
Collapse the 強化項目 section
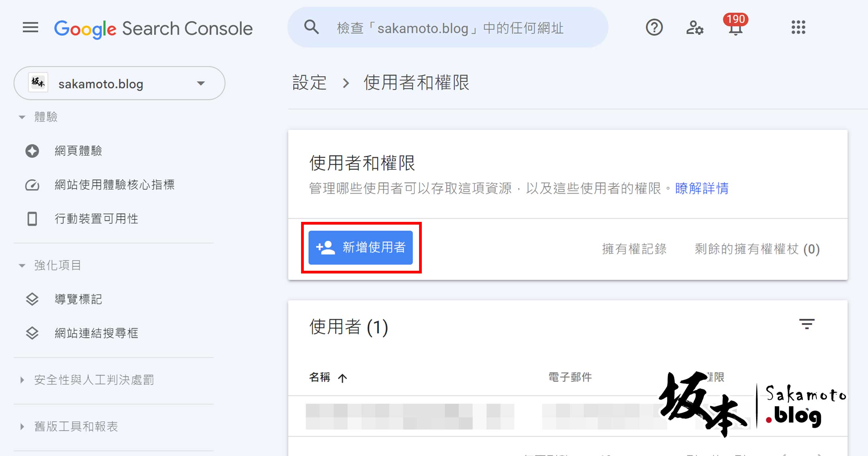(x=22, y=265)
